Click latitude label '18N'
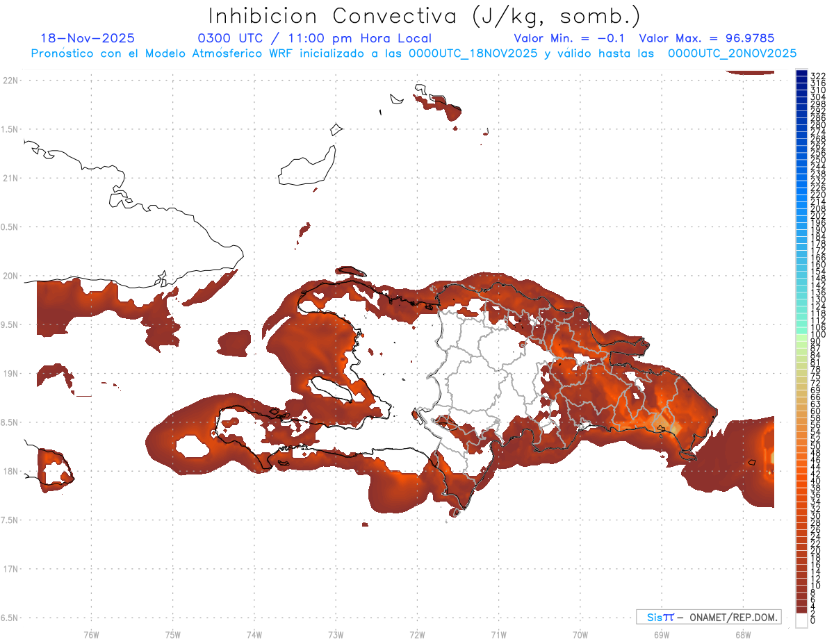834x644 pixels. (x=10, y=471)
